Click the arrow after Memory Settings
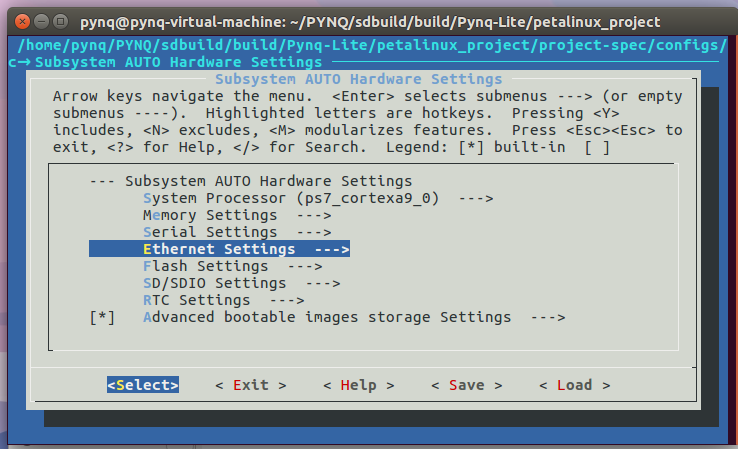Image resolution: width=738 pixels, height=449 pixels. point(314,216)
